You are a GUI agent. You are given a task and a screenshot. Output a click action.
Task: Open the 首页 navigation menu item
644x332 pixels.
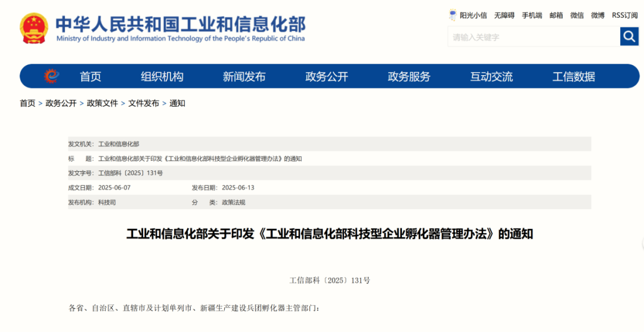91,76
